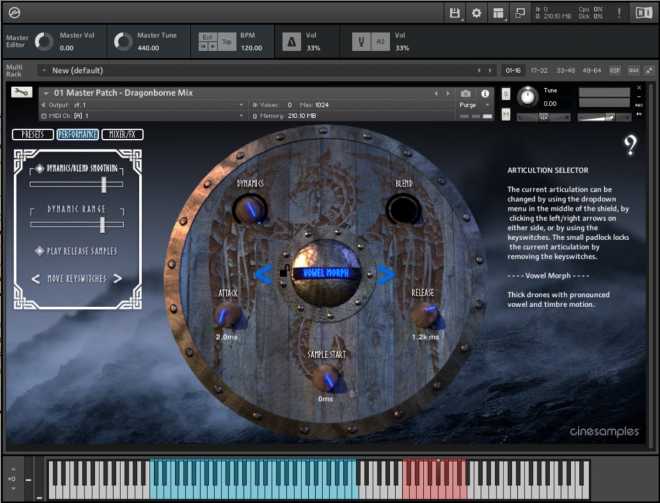The height and width of the screenshot is (503, 660).
Task: Click the Kontakt logo icon
Action: pos(15,13)
